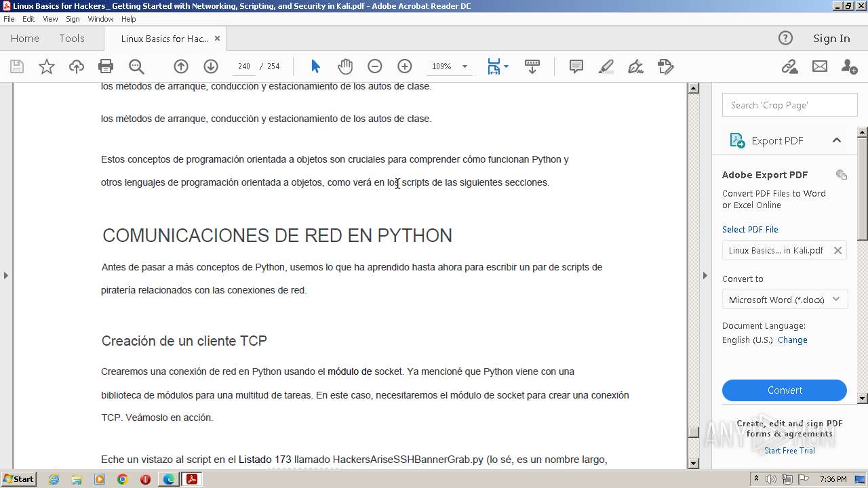
Task: Toggle scrolling mode keyboard icon
Action: 532,66
